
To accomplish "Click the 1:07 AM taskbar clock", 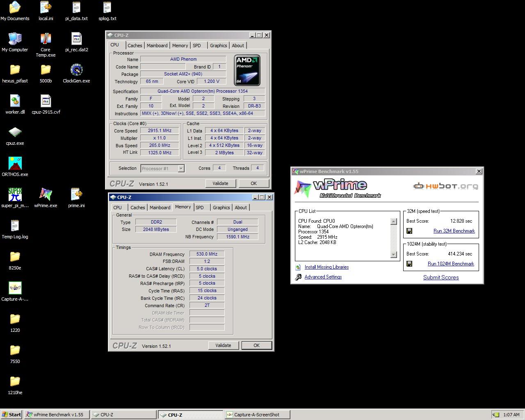I will click(511, 415).
